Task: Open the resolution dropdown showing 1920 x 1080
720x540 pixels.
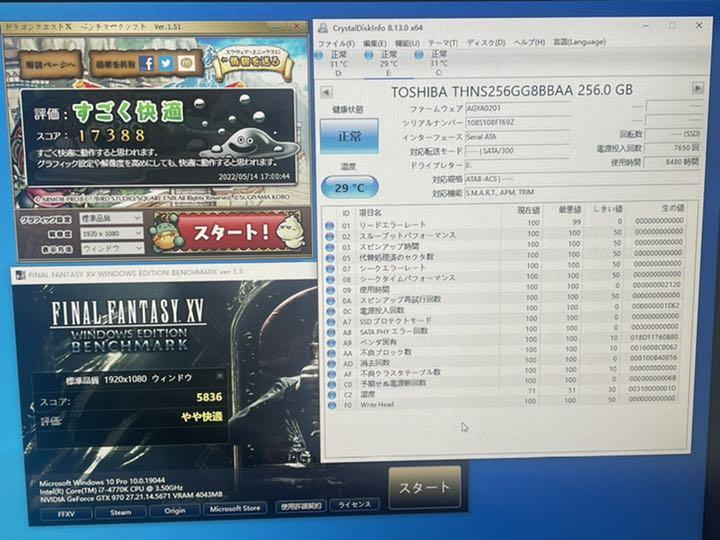Action: [x=112, y=233]
